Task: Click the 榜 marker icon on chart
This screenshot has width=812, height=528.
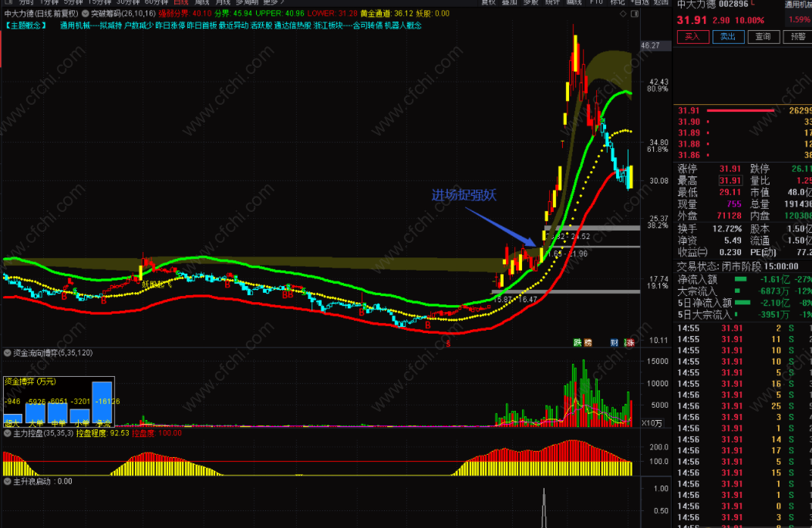Action: point(588,342)
